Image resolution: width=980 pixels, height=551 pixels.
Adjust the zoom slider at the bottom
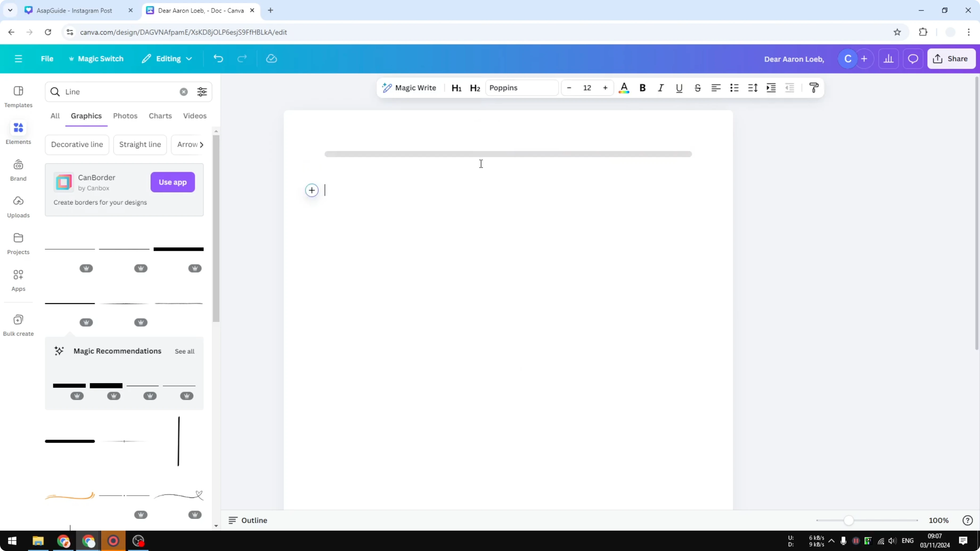click(x=849, y=520)
